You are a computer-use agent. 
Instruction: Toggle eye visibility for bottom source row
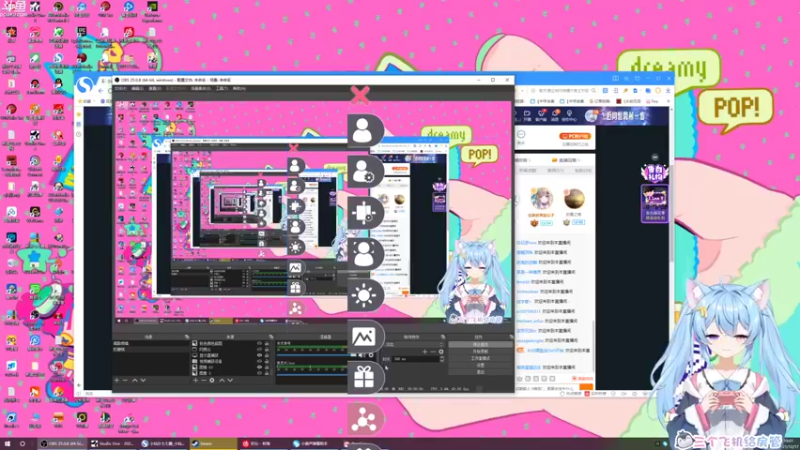point(259,373)
